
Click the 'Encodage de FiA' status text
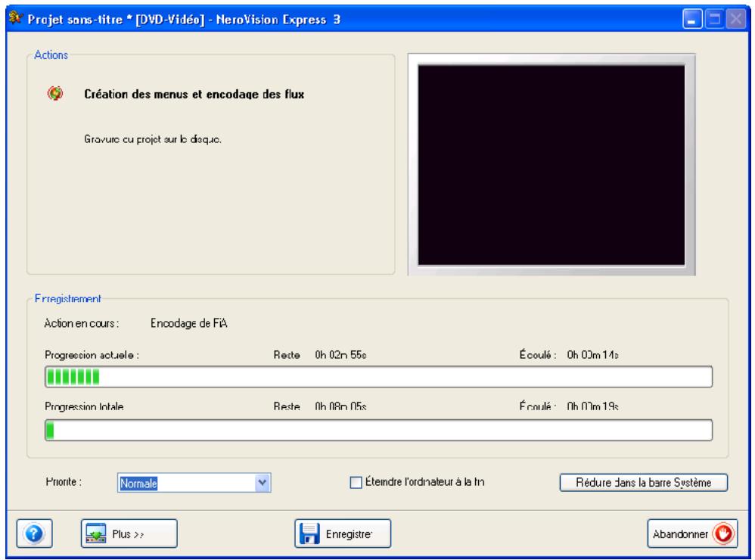pyautogui.click(x=189, y=323)
